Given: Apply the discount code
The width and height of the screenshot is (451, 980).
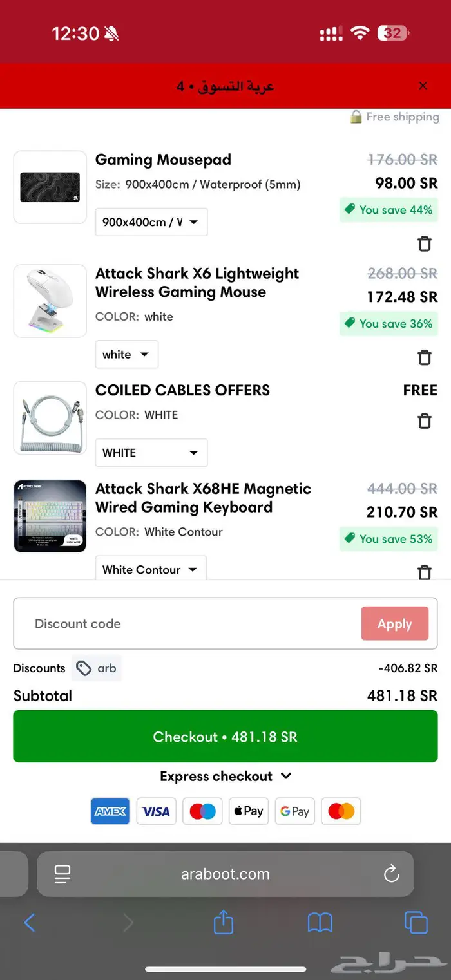Looking at the screenshot, I should click(x=394, y=623).
